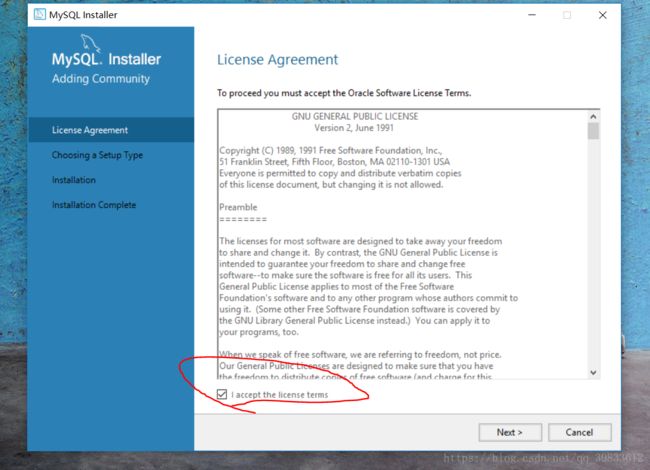
Task: Click the license text scroll up arrow
Action: [x=593, y=116]
